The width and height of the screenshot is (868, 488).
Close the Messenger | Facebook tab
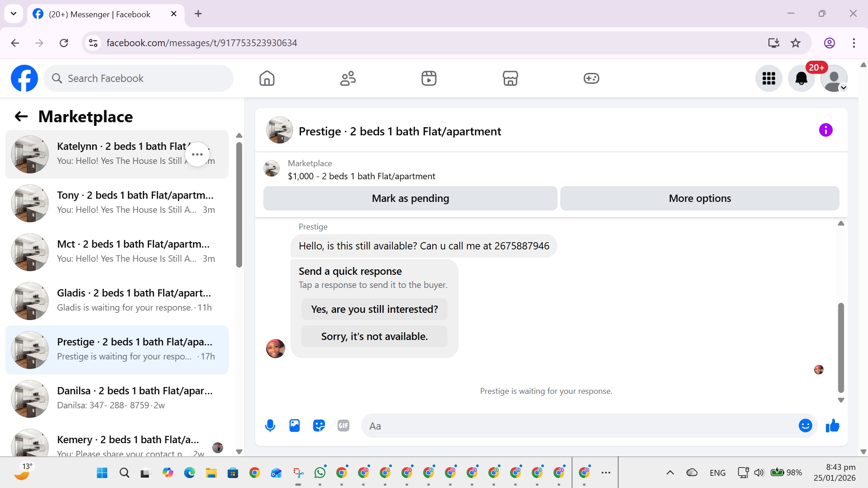[x=174, y=14]
